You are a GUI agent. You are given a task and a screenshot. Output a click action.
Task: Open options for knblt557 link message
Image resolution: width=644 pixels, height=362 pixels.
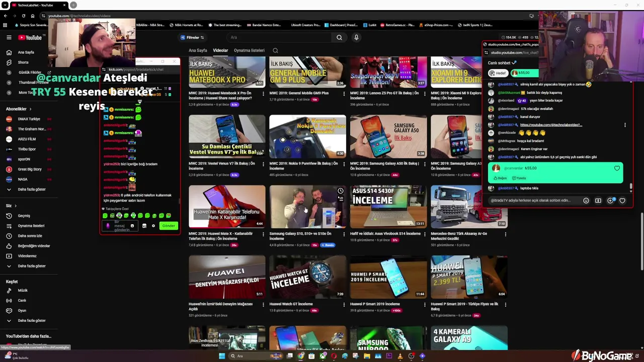(x=625, y=125)
